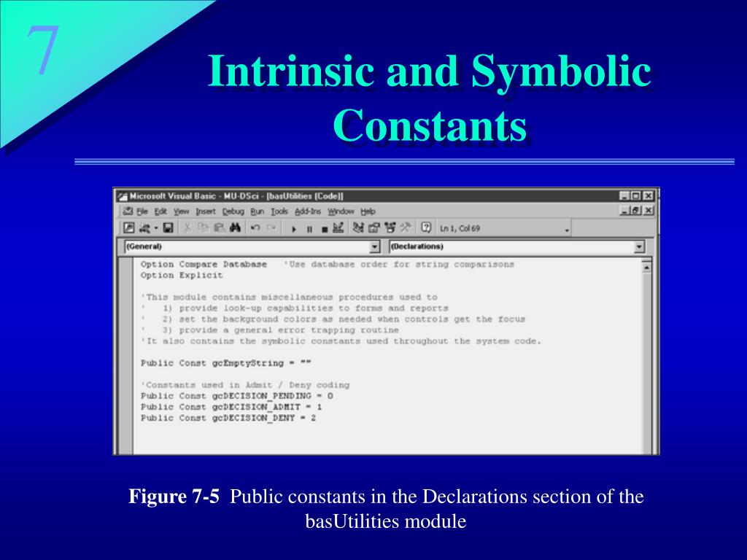Open the toolbar options arrow after Ln 1, Col 69

567,230
